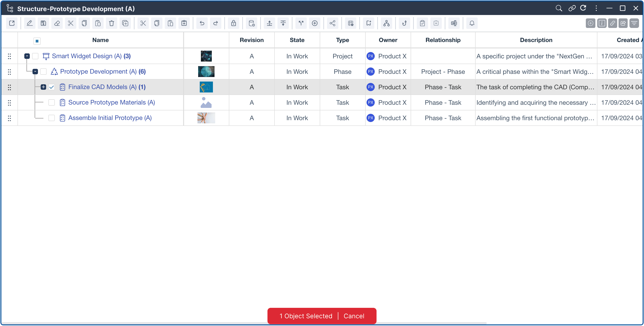Expand the Finalize CAD Models node
Screen dimensions: 644x326
click(43, 87)
